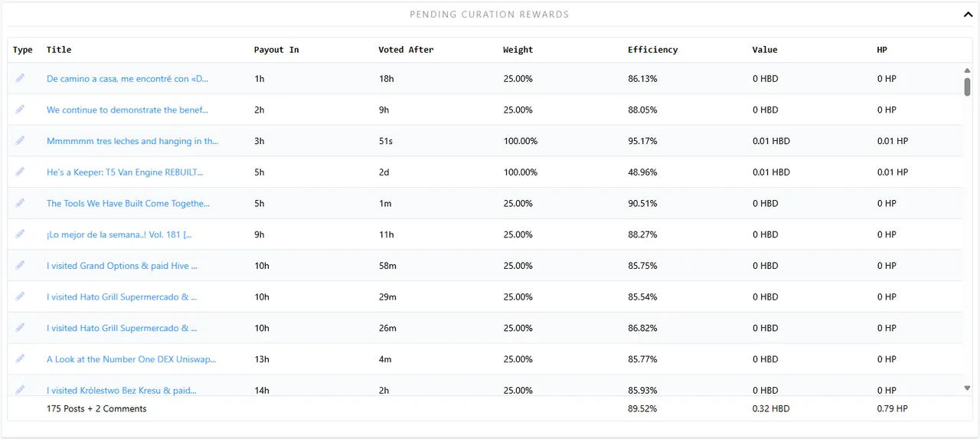This screenshot has width=980, height=439.
Task: Click the scrollbar down arrow
Action: [967, 388]
